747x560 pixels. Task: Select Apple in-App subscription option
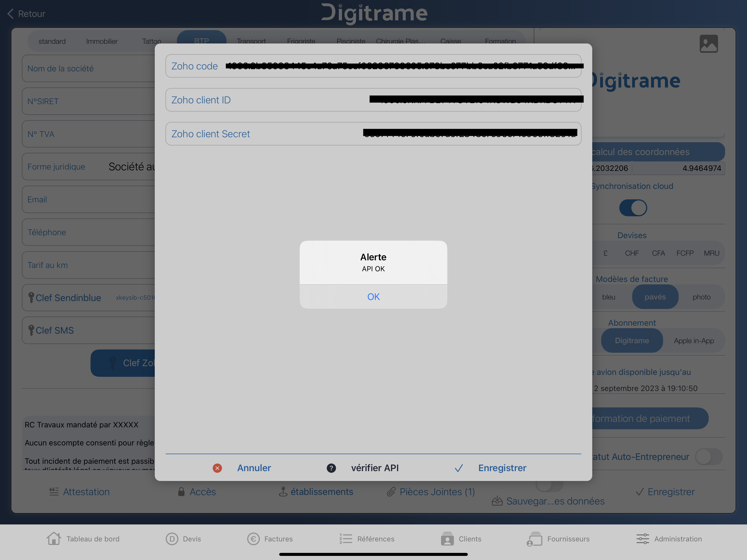tap(694, 340)
